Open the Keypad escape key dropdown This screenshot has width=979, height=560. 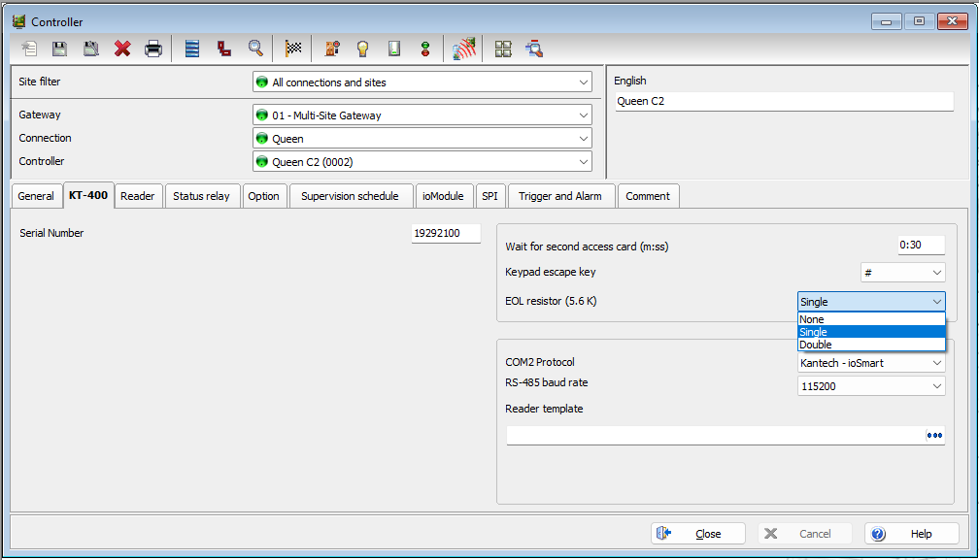903,273
